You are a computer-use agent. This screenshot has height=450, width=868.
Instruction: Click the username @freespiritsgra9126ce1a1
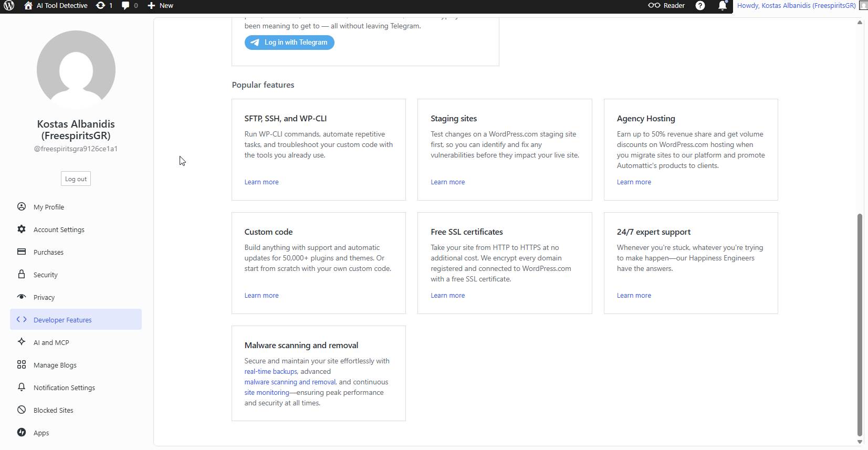tap(76, 149)
